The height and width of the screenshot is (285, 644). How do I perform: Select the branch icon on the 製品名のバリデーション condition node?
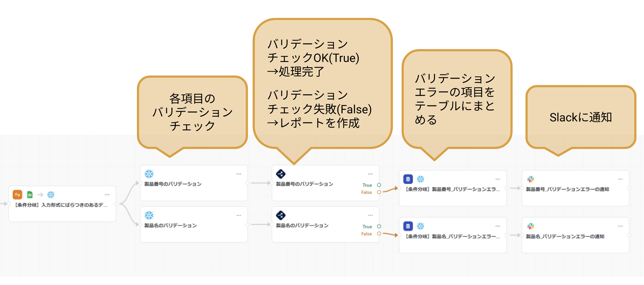[x=281, y=215]
